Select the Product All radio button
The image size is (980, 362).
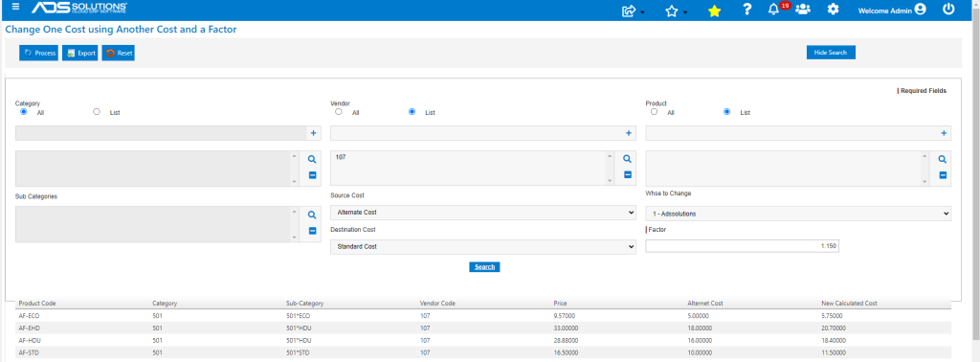(x=654, y=112)
